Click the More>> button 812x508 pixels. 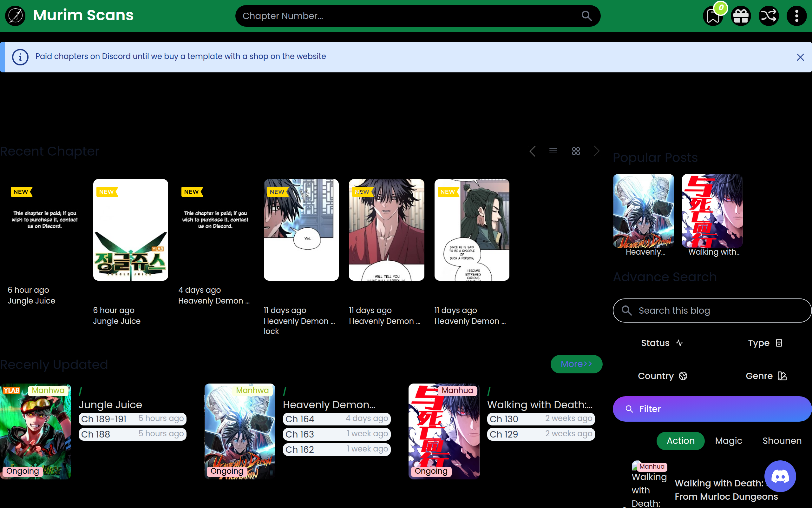[576, 364]
